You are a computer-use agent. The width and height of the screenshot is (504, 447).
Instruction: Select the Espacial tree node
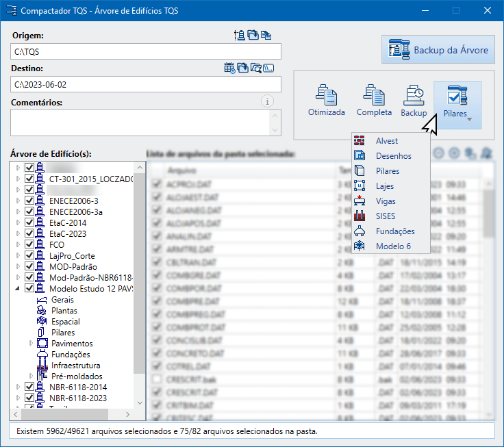pos(65,322)
